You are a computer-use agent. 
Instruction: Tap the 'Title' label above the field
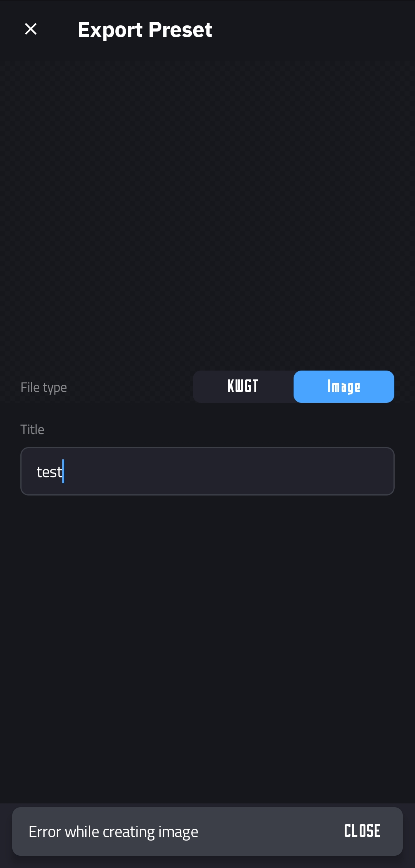click(32, 429)
